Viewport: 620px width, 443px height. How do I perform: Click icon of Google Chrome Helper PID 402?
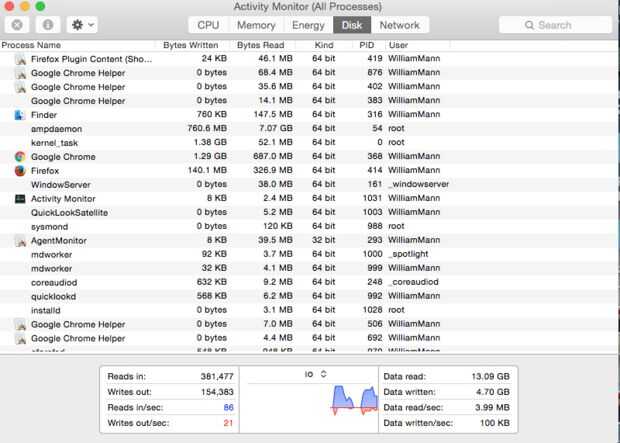[x=20, y=87]
